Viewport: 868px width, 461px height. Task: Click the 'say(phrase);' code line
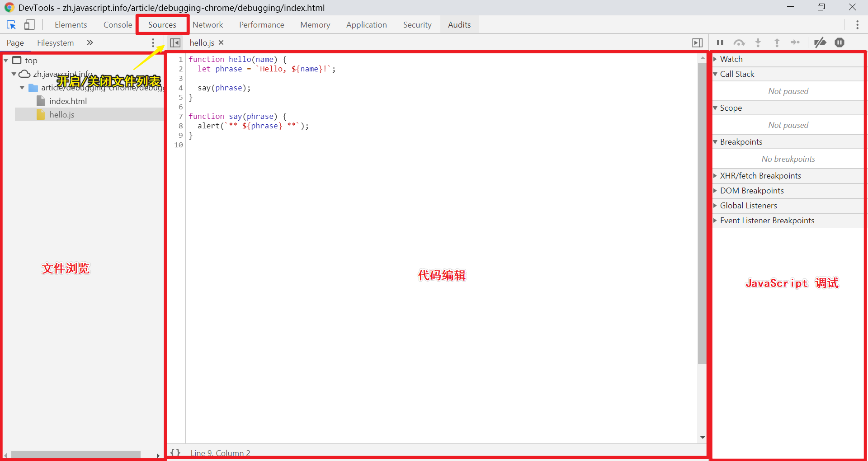click(x=224, y=88)
